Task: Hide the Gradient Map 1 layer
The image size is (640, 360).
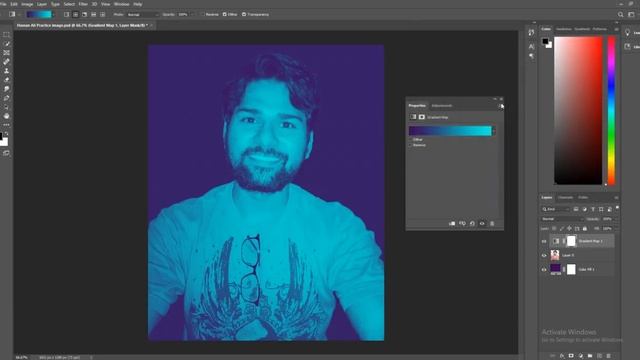Action: (x=544, y=241)
